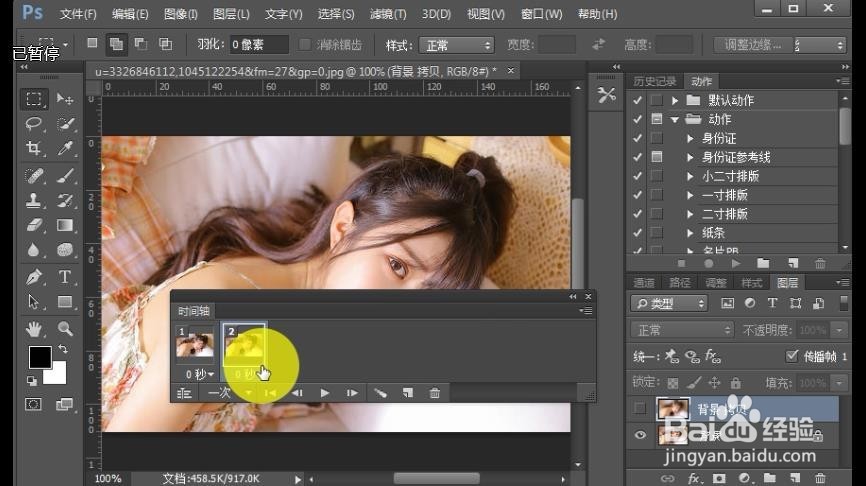The height and width of the screenshot is (486, 866).
Task: Expand the 默认动作 action folder
Action: [674, 101]
